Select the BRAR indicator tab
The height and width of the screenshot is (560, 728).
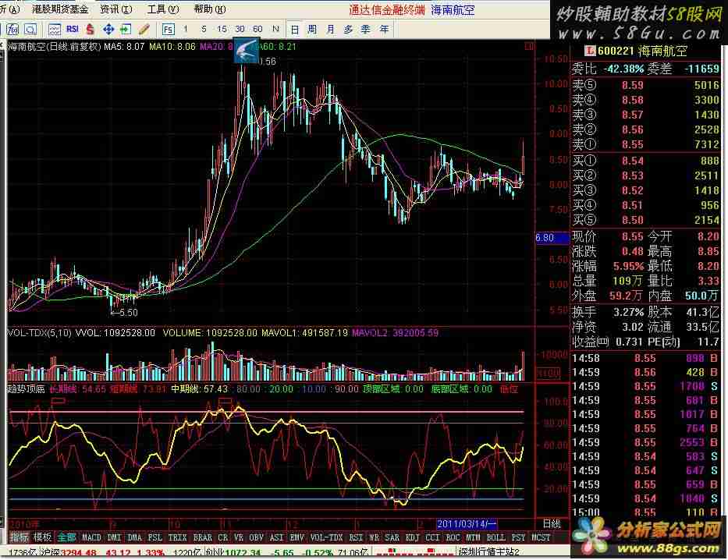(x=202, y=537)
